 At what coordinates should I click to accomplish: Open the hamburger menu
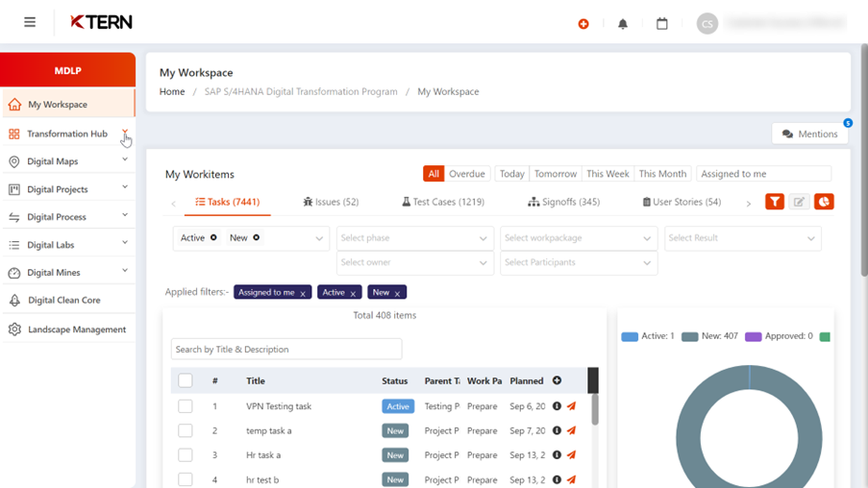click(x=30, y=22)
